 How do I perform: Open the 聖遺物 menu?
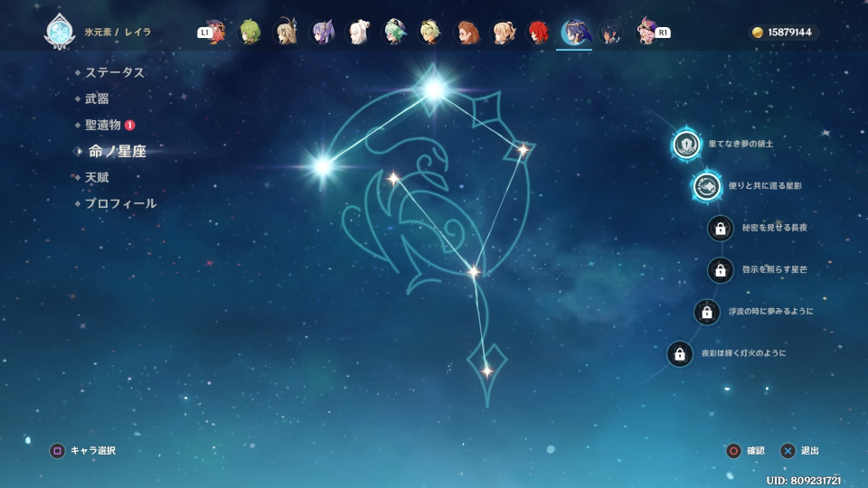pyautogui.click(x=103, y=125)
